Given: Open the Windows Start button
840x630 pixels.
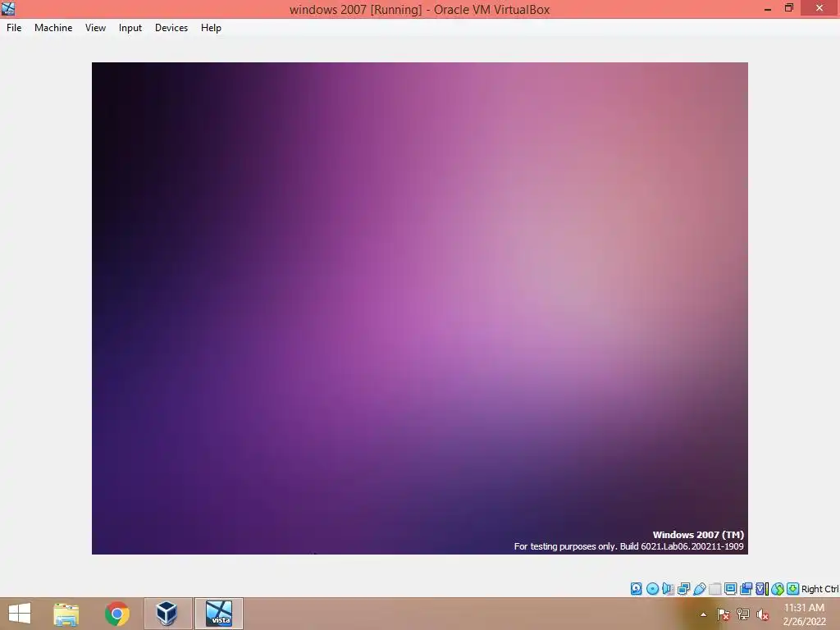Looking at the screenshot, I should coord(20,614).
